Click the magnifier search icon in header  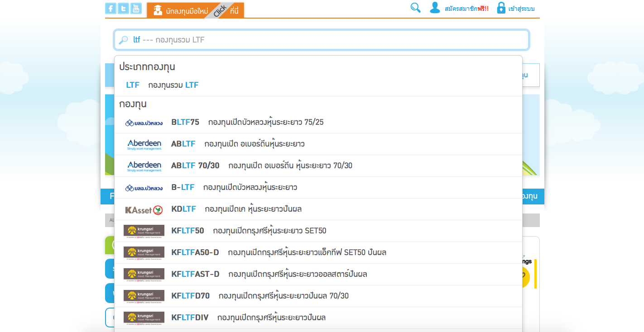415,8
